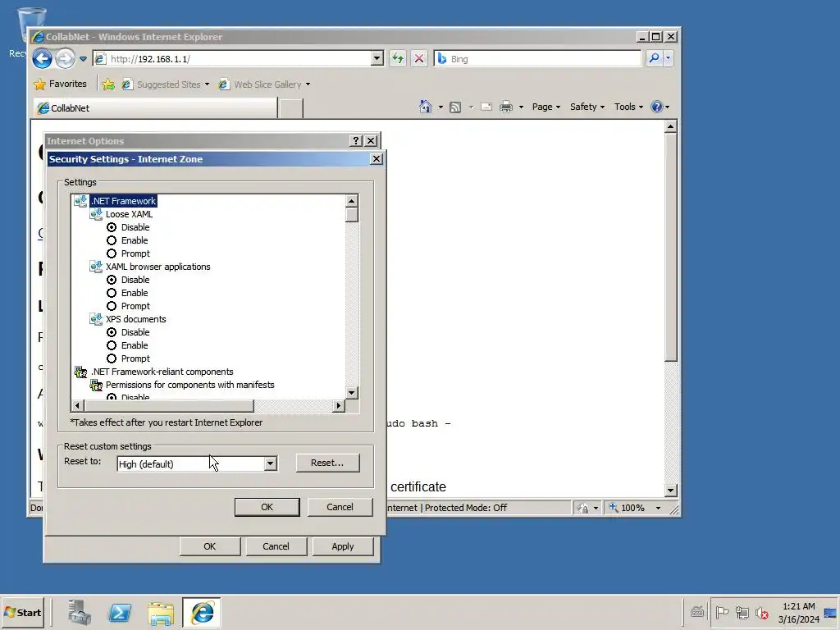Click Internet Explorer taskbar button
840x630 pixels.
(202, 612)
